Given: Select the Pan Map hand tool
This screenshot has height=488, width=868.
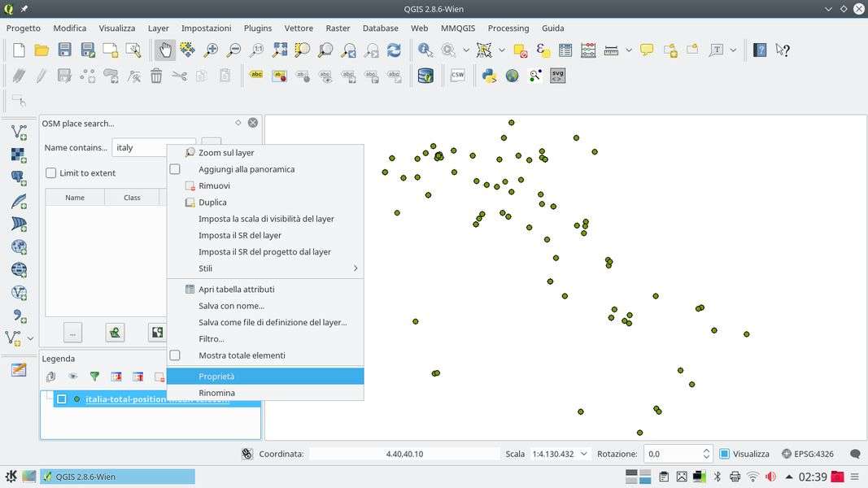Looking at the screenshot, I should coord(165,50).
